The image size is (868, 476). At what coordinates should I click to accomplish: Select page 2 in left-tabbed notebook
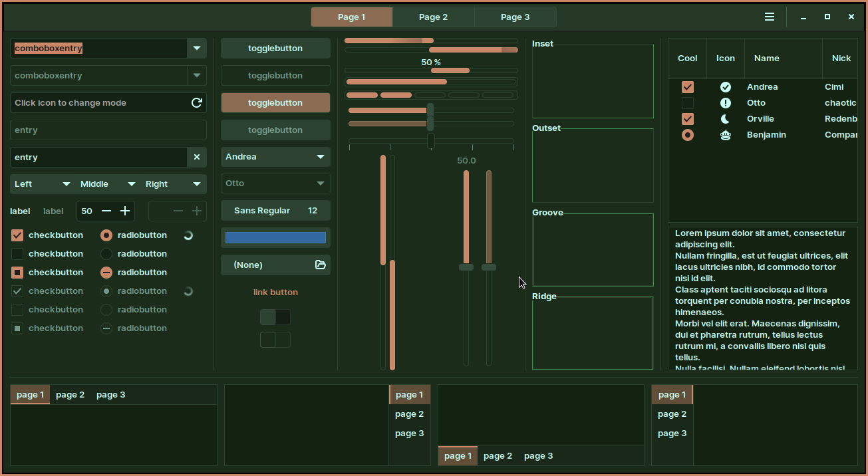point(672,414)
